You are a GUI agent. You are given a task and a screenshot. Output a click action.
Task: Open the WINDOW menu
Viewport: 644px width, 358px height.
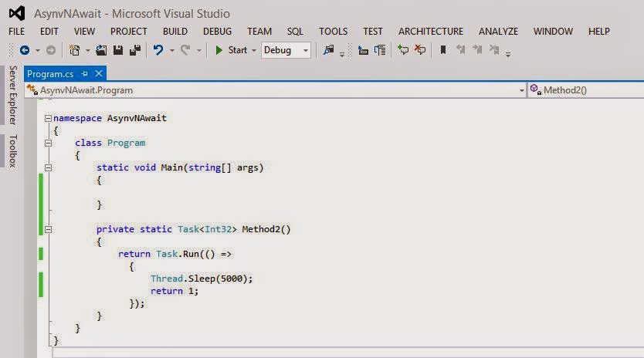553,32
